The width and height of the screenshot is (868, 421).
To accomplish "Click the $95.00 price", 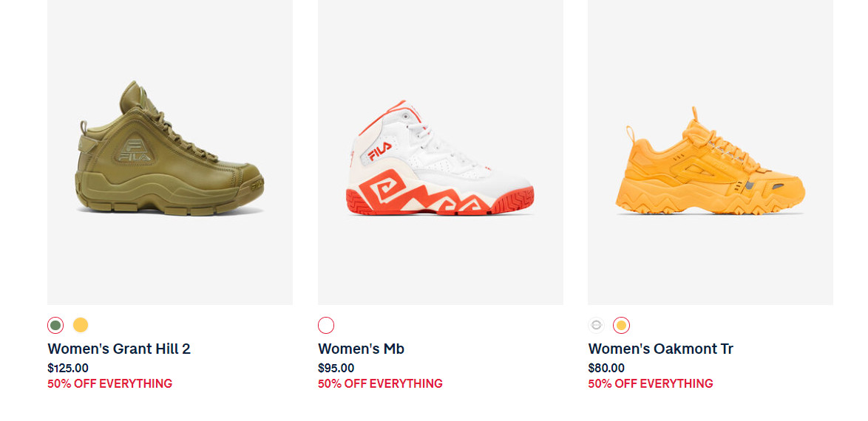I will pos(336,368).
